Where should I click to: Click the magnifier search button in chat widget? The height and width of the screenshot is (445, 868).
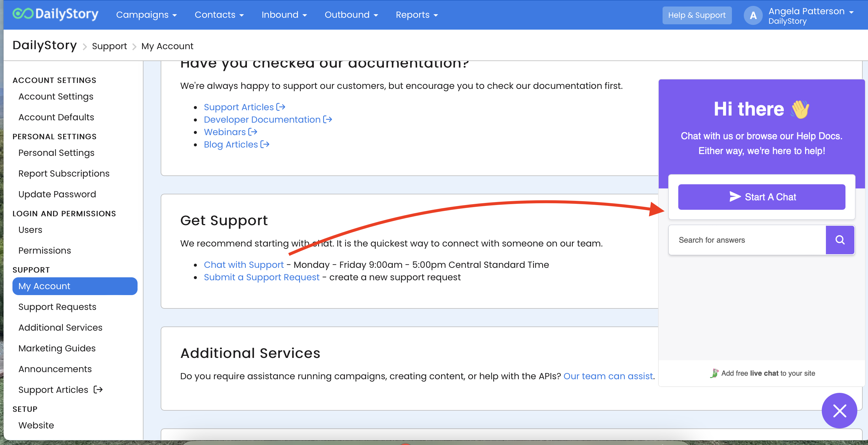click(x=840, y=240)
